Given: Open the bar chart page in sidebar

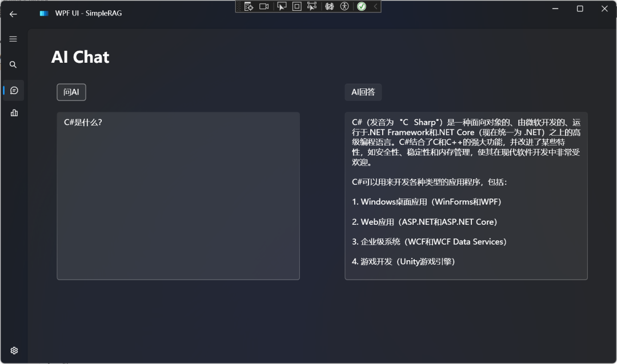Looking at the screenshot, I should (14, 113).
